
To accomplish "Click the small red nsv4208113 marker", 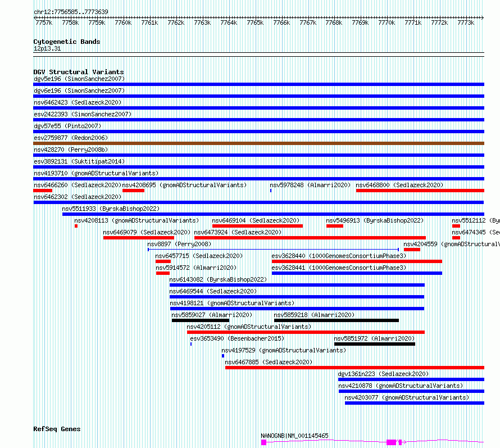I will [x=76, y=226].
